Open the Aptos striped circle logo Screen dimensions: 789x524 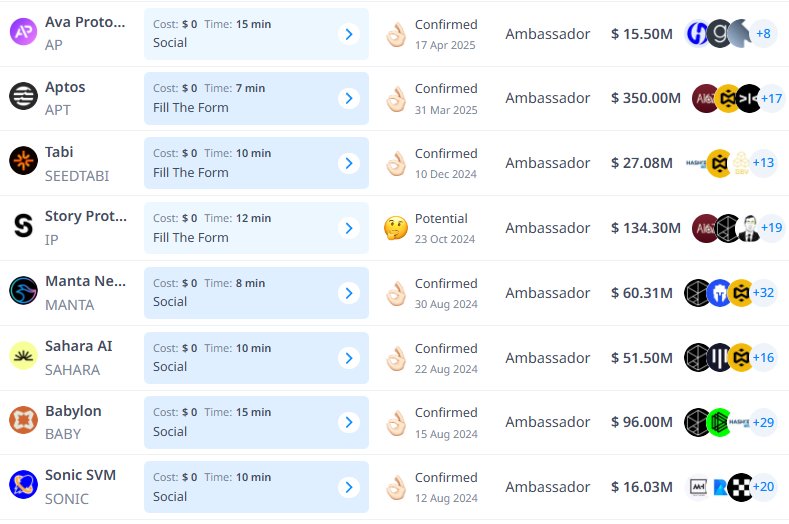(x=23, y=96)
